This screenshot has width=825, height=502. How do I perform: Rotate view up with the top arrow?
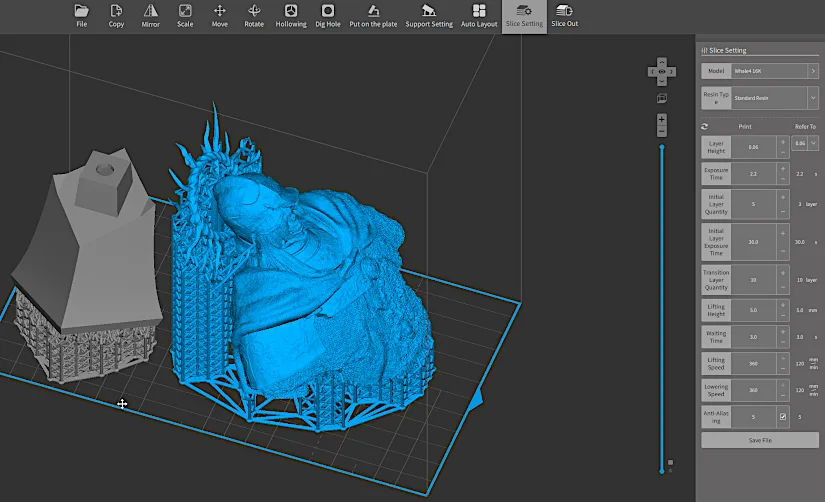tap(662, 62)
